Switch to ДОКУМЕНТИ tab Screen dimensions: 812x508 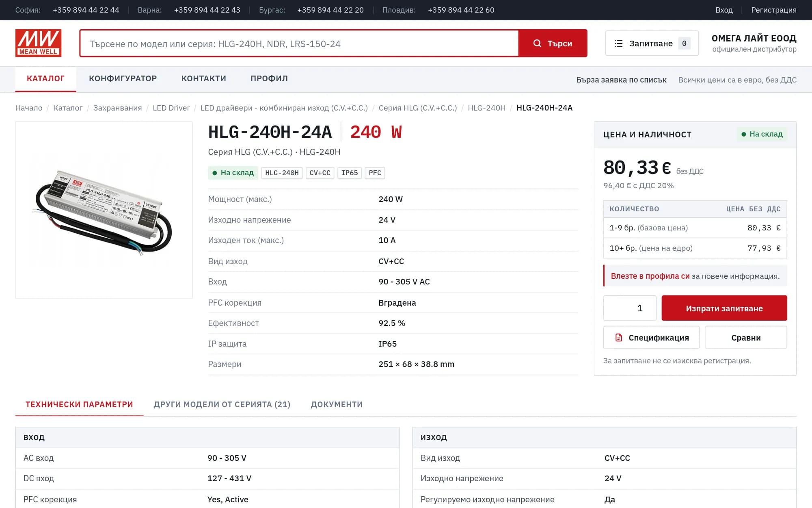point(337,404)
